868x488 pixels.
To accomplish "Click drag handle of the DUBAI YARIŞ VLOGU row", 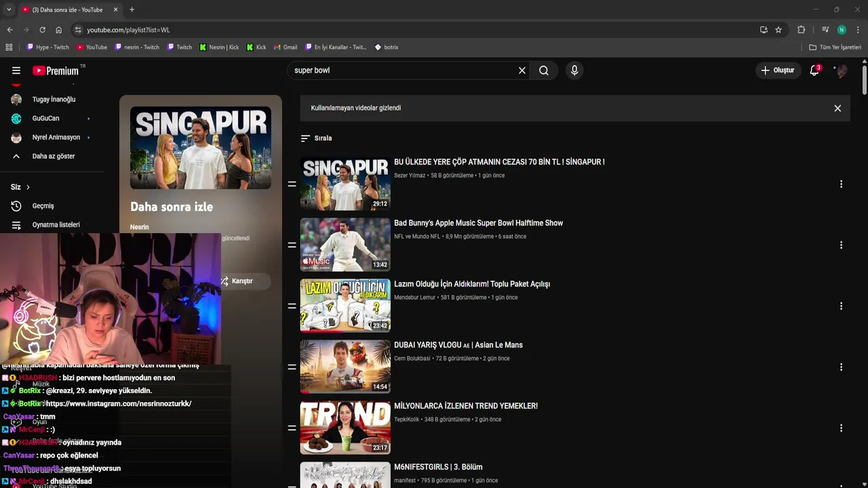I will click(x=292, y=367).
